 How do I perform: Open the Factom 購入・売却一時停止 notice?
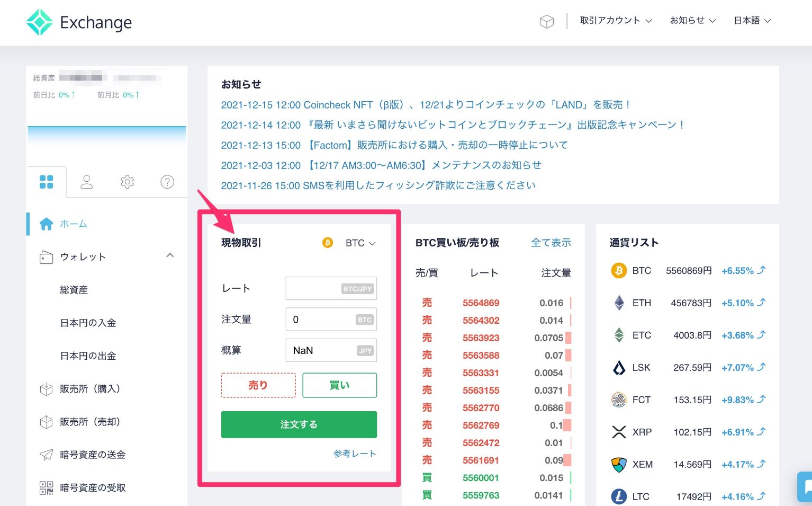tap(394, 145)
